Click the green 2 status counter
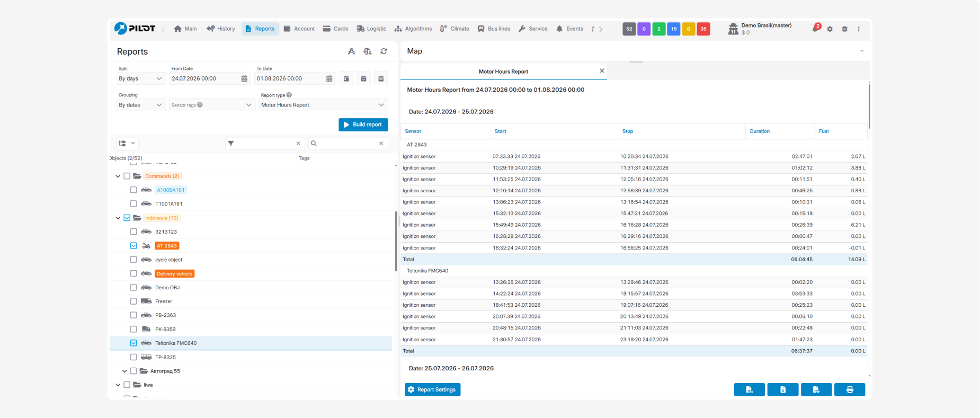The height and width of the screenshot is (418, 980). [x=659, y=29]
